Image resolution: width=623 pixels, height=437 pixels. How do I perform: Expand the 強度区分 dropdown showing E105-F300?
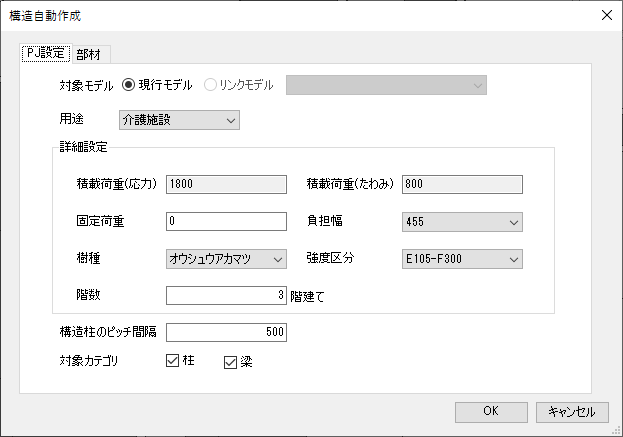pos(462,259)
